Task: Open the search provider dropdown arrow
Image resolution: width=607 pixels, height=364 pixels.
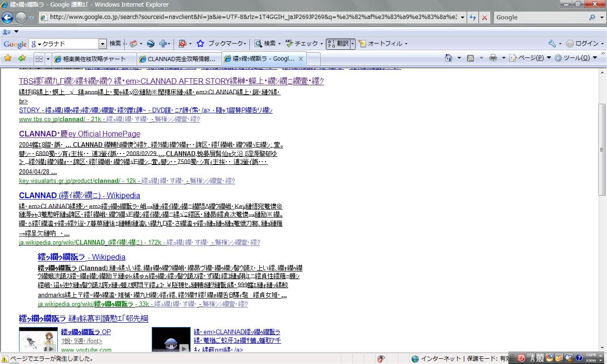Action: [601, 17]
